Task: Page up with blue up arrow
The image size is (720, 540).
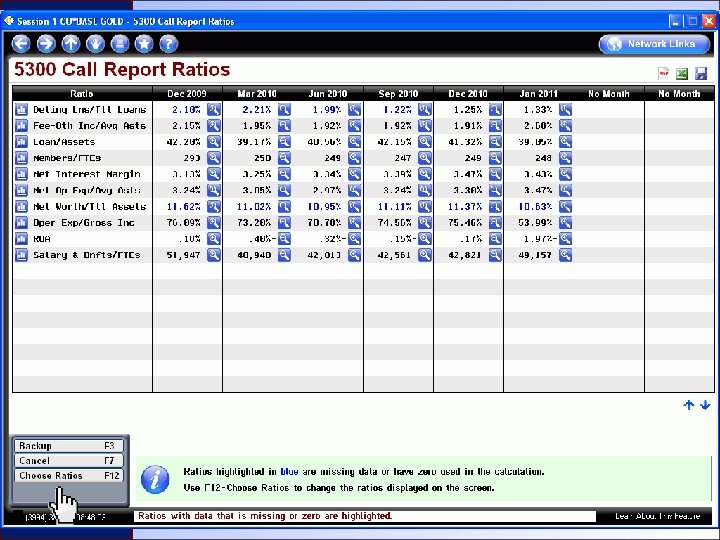Action: (688, 405)
